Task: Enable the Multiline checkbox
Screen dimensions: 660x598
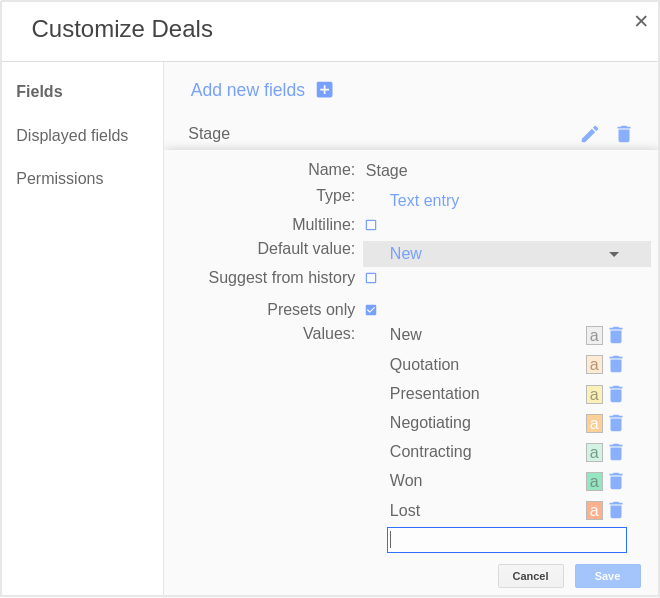Action: 371,225
